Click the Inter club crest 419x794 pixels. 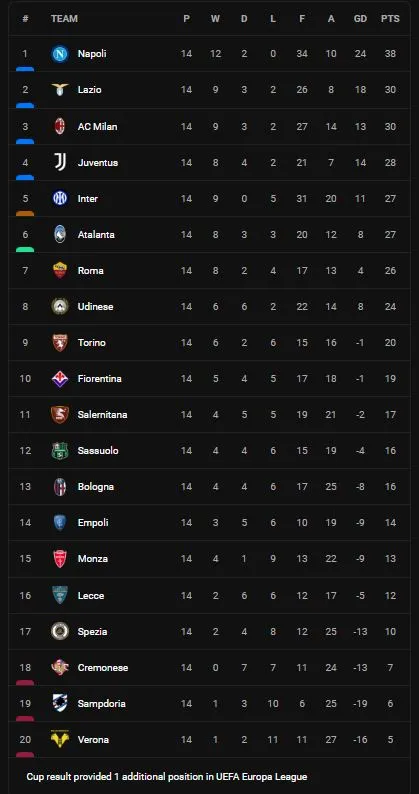pyautogui.click(x=60, y=198)
